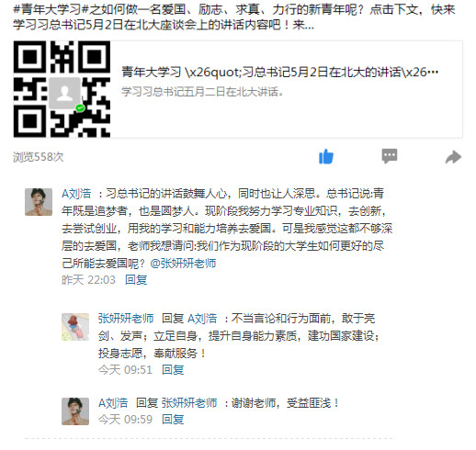Open the 青年大学习 article link title

coord(279,73)
